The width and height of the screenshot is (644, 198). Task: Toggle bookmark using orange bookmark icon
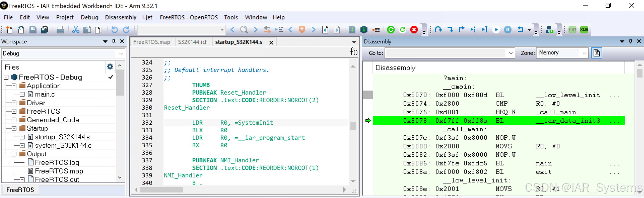point(302,30)
